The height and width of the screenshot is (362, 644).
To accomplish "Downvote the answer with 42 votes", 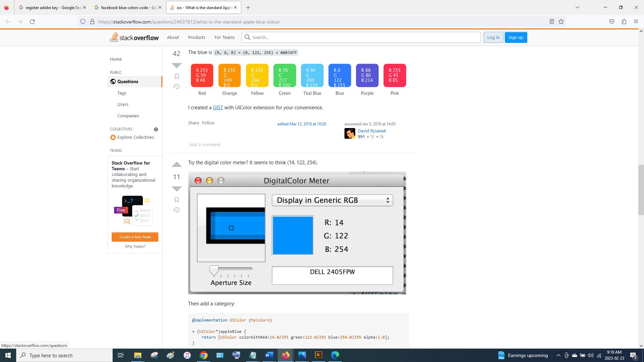I will pyautogui.click(x=176, y=65).
